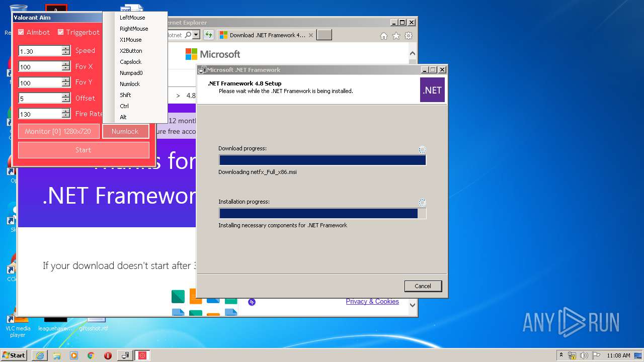The image size is (644, 362).
Task: Click the installation progress spinner icon
Action: [422, 202]
